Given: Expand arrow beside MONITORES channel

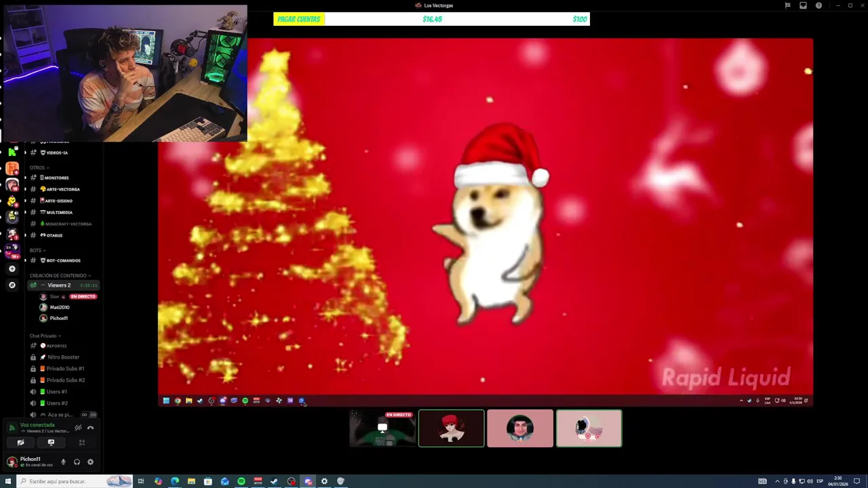Looking at the screenshot, I should (x=25, y=178).
